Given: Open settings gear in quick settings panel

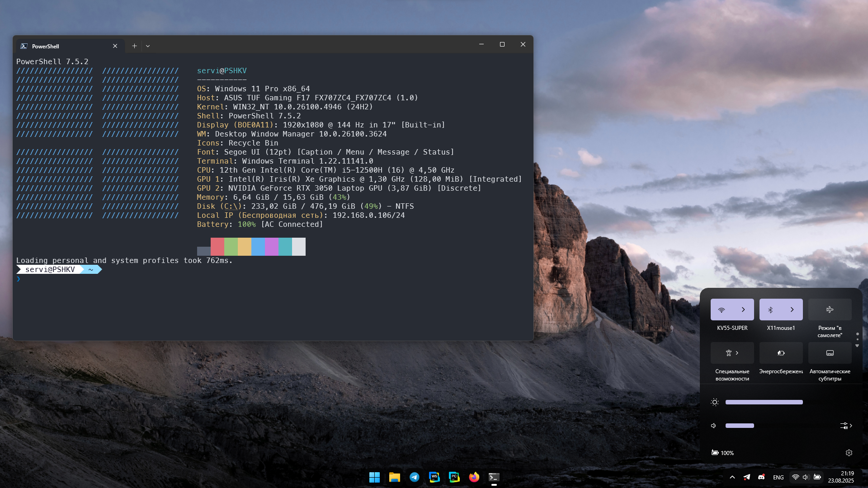Looking at the screenshot, I should 849,453.
